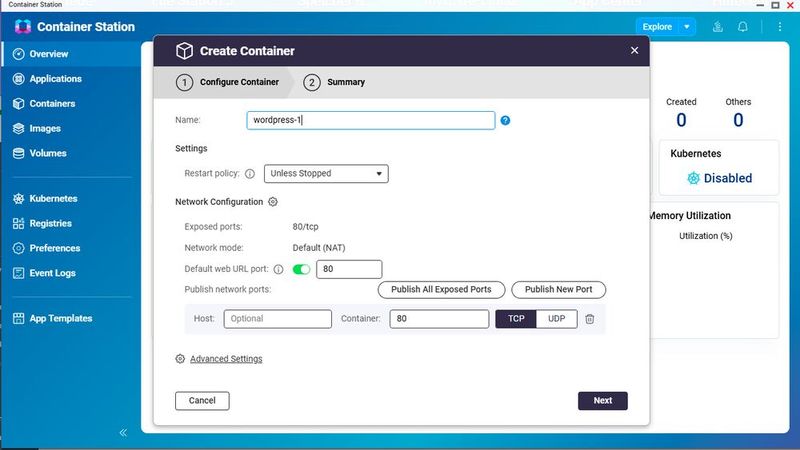Open the Applications sidebar page
The width and height of the screenshot is (800, 450).
coord(71,79)
